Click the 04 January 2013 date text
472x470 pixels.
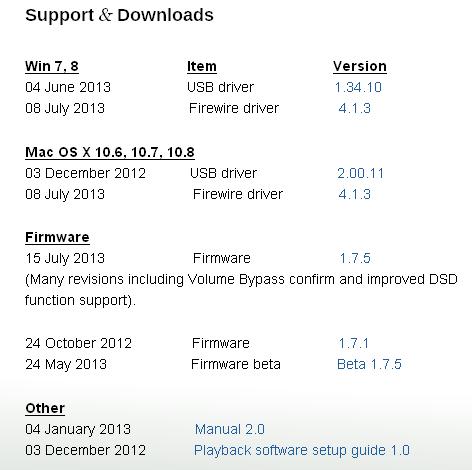tap(78, 429)
